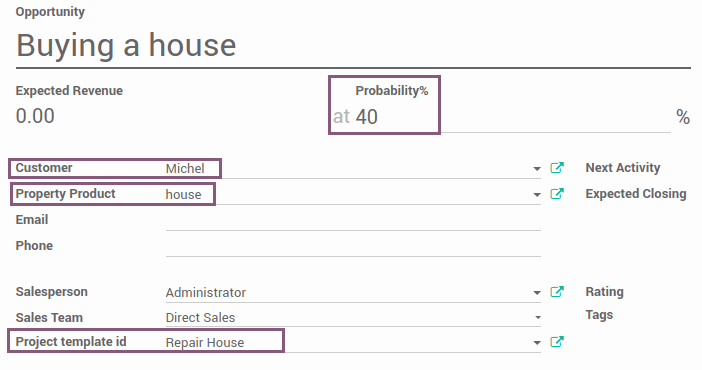Expand the Customer dropdown arrow
This screenshot has height=370, width=702.
[x=537, y=169]
